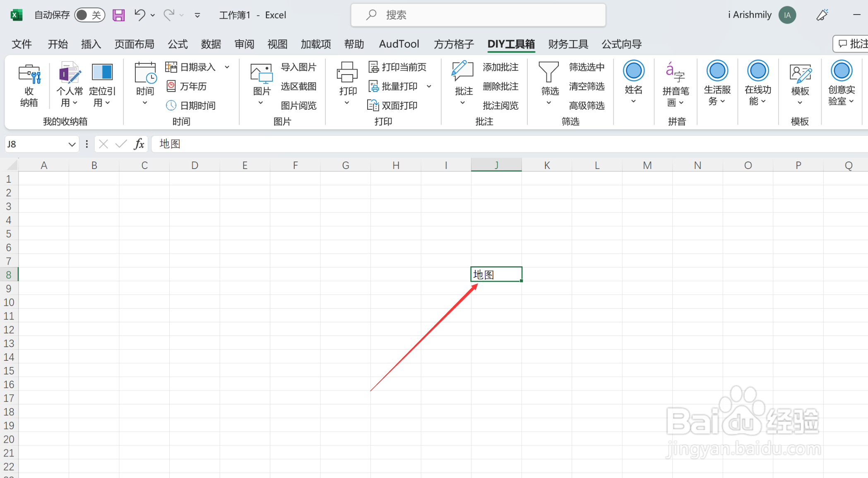This screenshot has width=868, height=478.
Task: Open the Undo history dropdown arrow
Action: [153, 15]
